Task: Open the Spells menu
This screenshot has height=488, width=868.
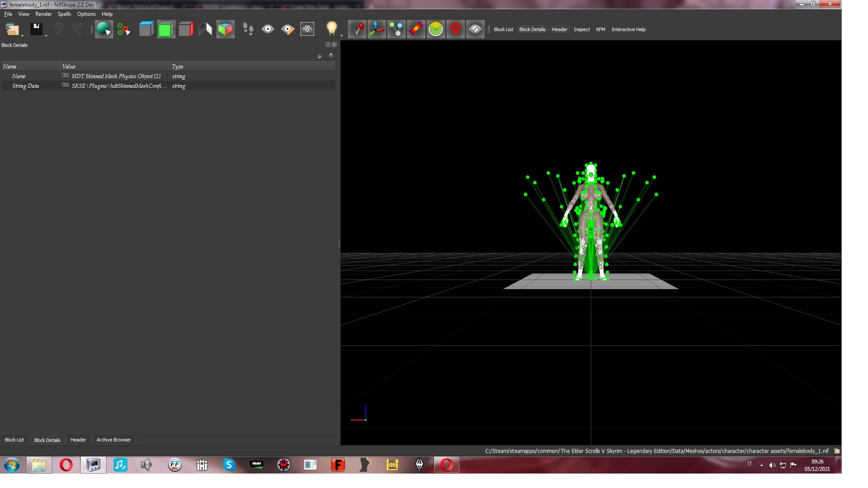Action: click(64, 14)
